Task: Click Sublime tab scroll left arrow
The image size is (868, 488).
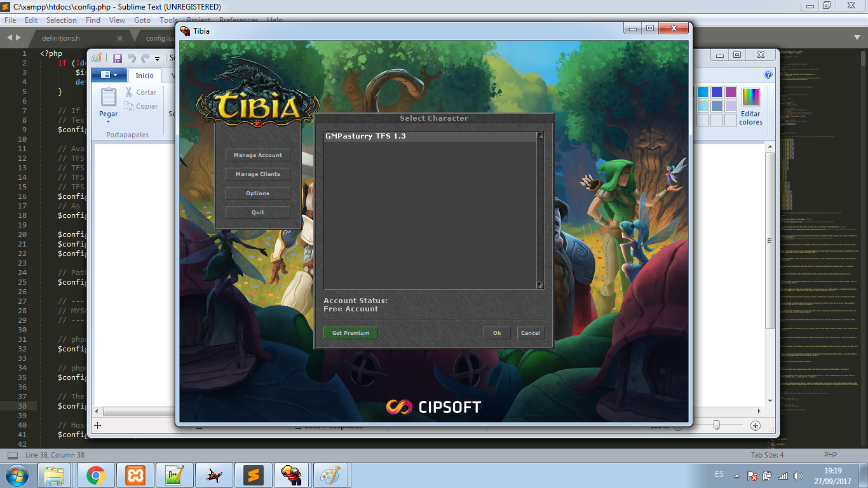Action: 10,38
